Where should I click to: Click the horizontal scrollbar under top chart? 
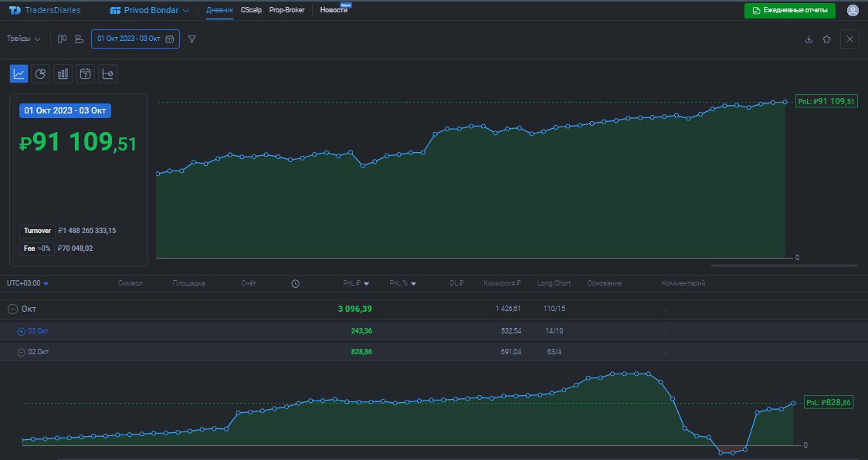coord(784,266)
